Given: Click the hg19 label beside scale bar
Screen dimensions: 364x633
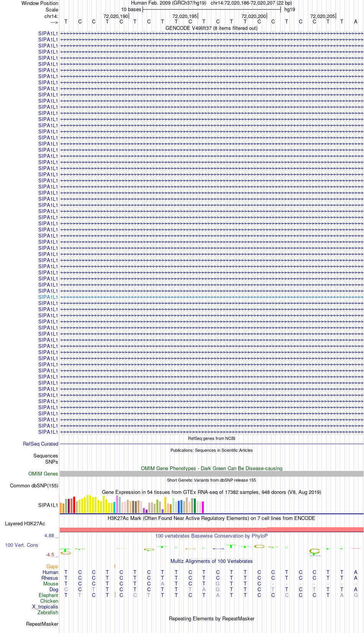Looking at the screenshot, I should click(x=290, y=10).
